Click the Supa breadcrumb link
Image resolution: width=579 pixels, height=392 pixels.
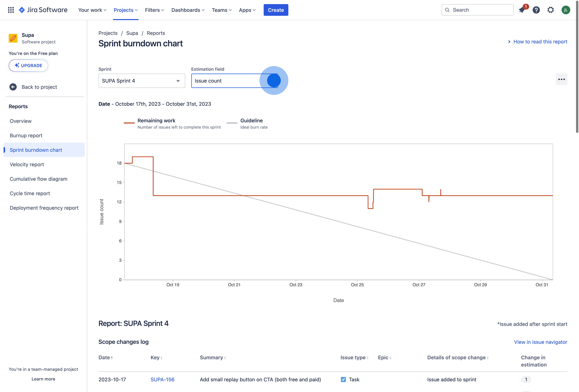132,33
